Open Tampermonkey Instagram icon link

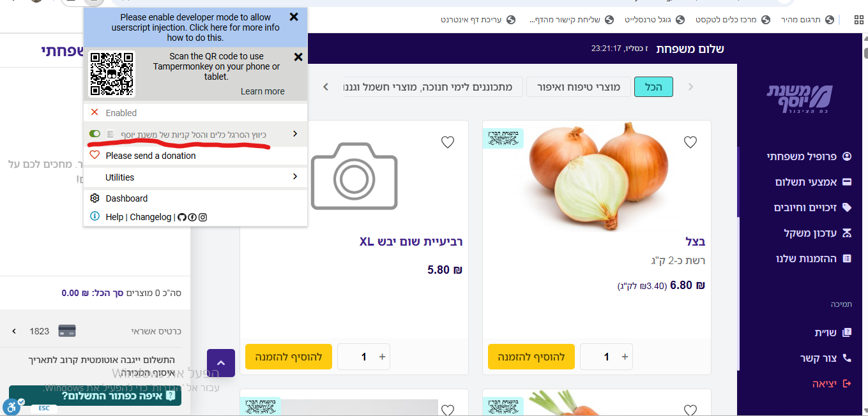(202, 217)
